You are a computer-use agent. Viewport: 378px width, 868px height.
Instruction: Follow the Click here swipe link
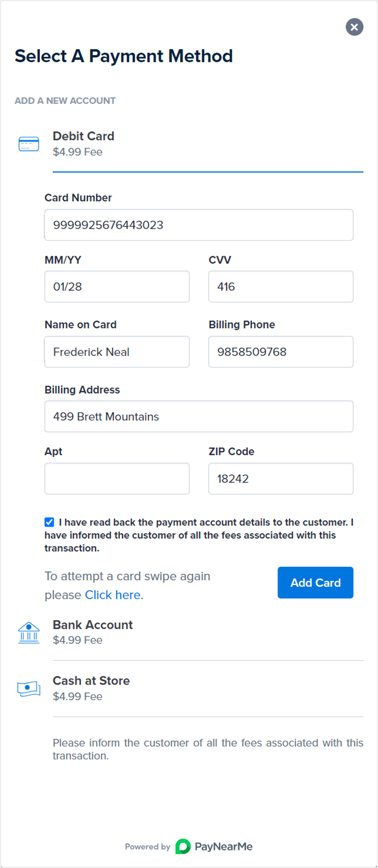coord(114,595)
